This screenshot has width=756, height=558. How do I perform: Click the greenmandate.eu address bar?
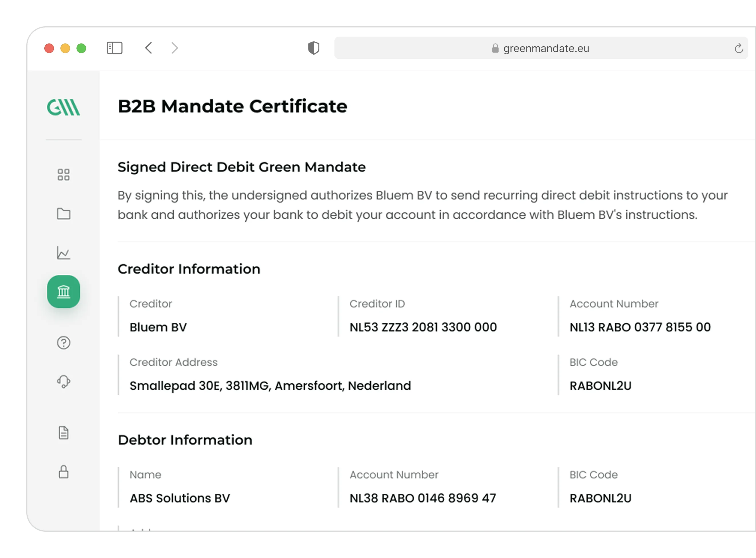(x=541, y=48)
